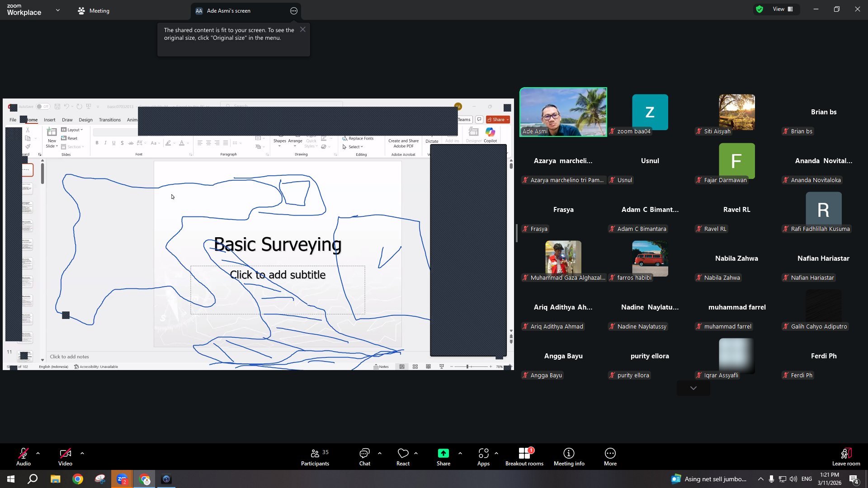Expand audio options arrow next to Audio

(38, 453)
